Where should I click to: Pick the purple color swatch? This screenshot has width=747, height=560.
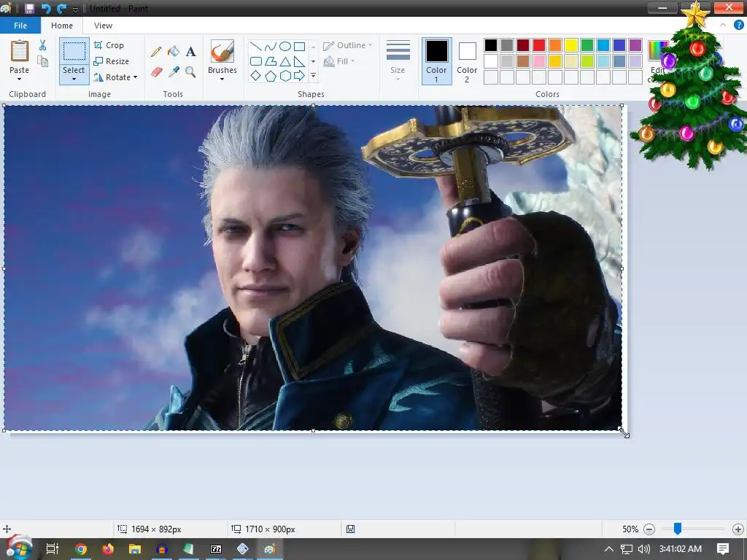click(635, 45)
